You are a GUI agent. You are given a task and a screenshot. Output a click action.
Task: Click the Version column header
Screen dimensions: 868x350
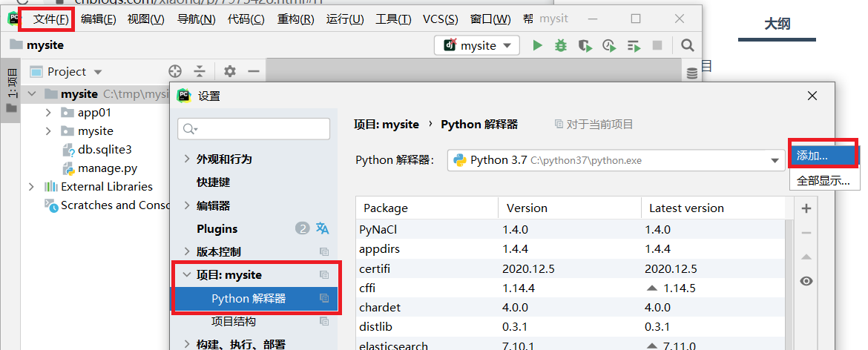pos(571,208)
